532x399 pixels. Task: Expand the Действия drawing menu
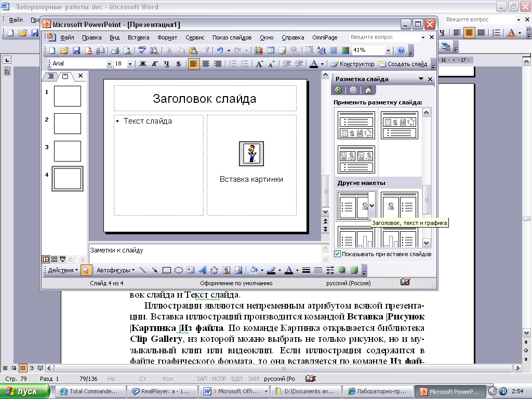[63, 270]
